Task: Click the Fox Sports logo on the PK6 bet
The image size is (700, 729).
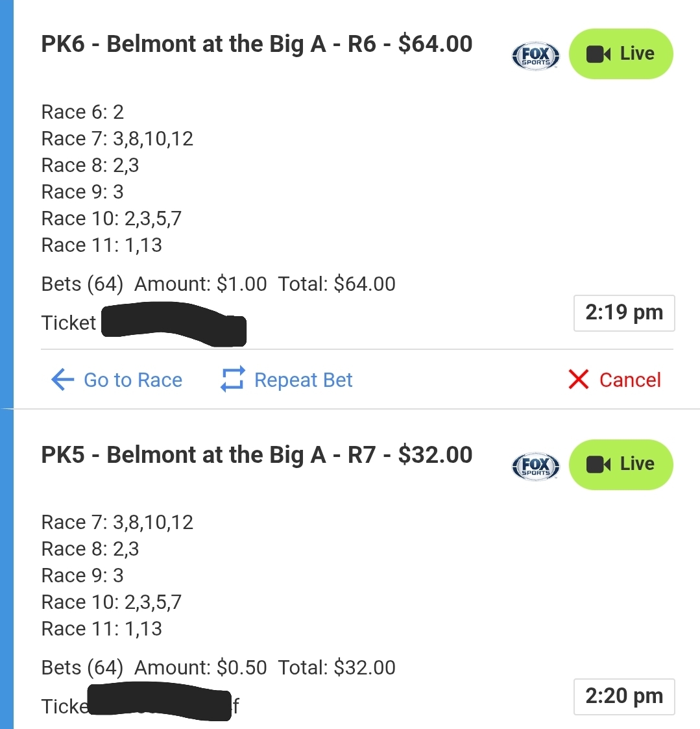Action: click(535, 56)
